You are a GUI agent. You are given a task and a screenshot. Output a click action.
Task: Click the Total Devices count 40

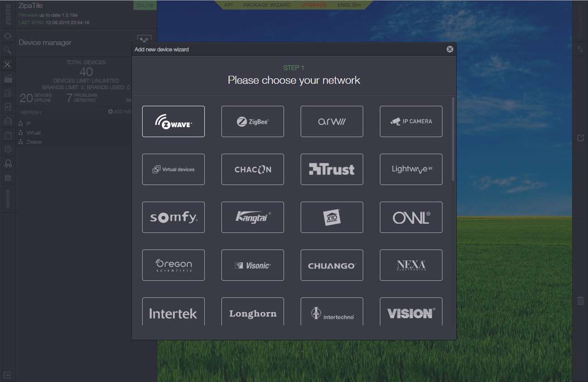(86, 71)
